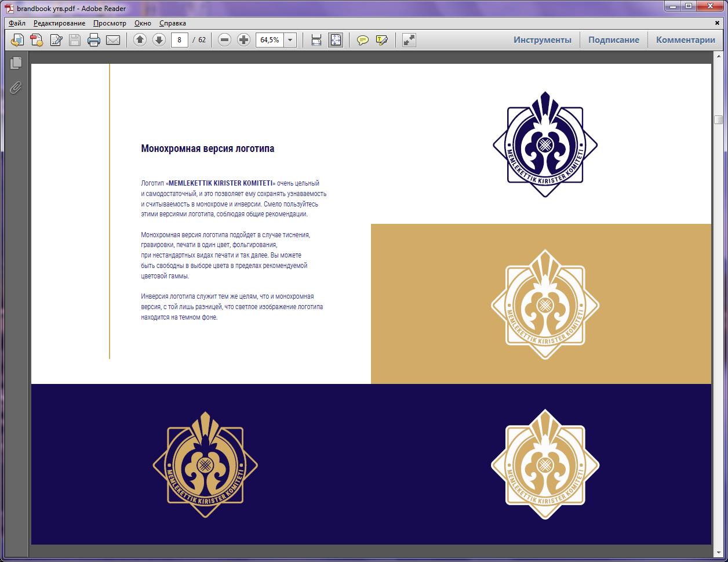728x562 pixels.
Task: Click the paragraph line starting "Инверсия логотипа служит"
Action: pyautogui.click(x=227, y=296)
